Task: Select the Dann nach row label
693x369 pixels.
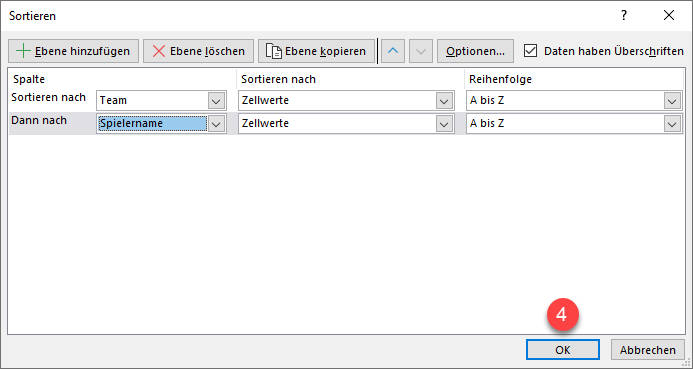Action: click(x=39, y=120)
